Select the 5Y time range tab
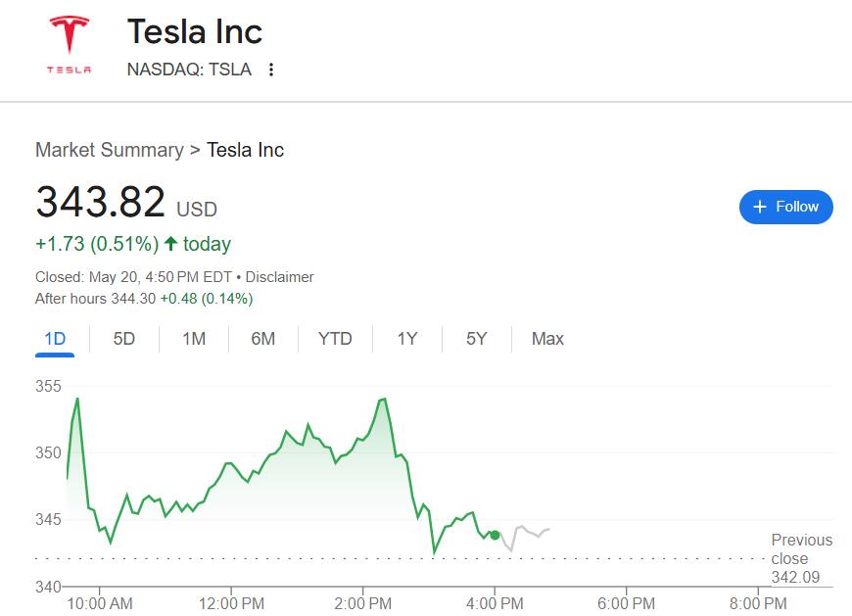Image resolution: width=852 pixels, height=616 pixels. pos(476,339)
